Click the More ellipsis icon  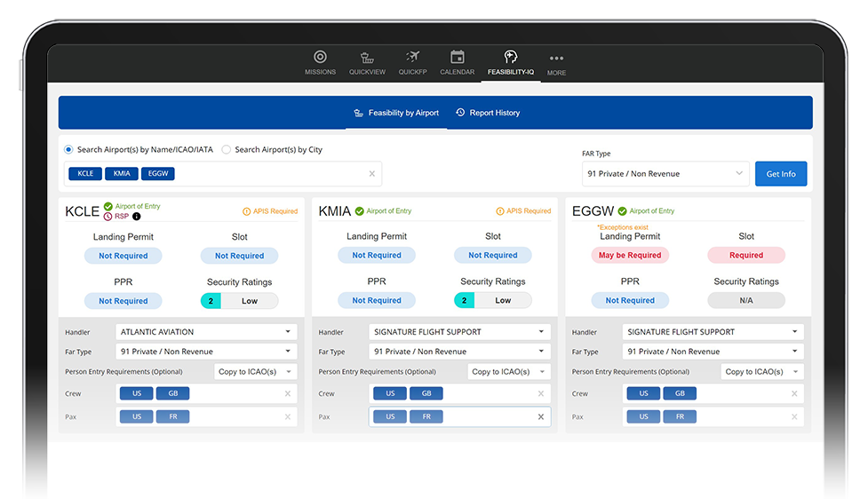[x=556, y=59]
